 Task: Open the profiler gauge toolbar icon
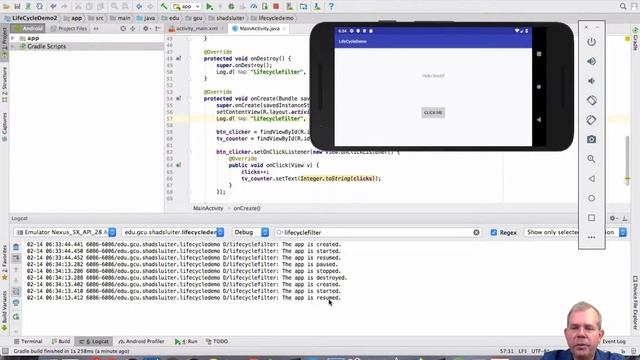pos(253,7)
